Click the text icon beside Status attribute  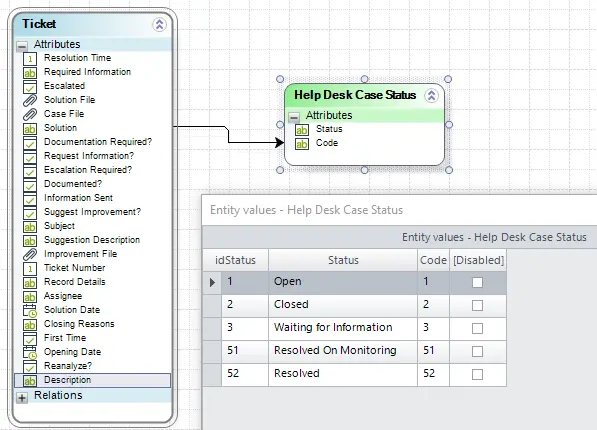point(302,130)
